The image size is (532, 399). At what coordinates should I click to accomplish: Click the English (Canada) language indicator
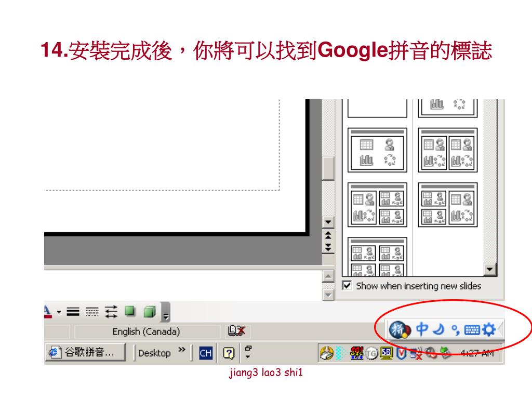tap(146, 331)
